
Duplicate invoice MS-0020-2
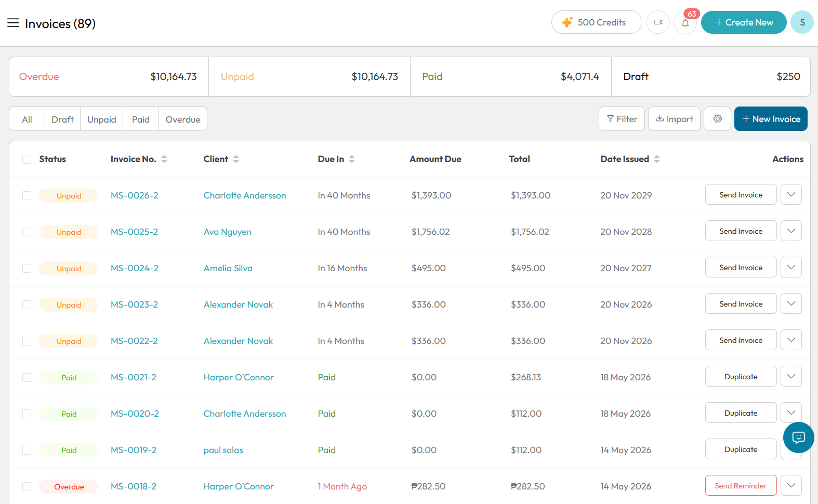pyautogui.click(x=741, y=413)
